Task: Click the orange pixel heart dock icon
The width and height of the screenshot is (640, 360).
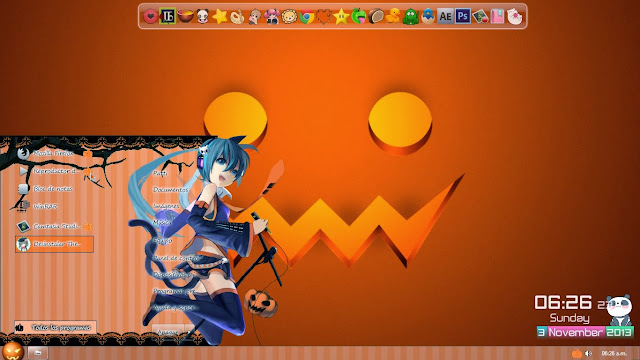Action: click(x=324, y=17)
